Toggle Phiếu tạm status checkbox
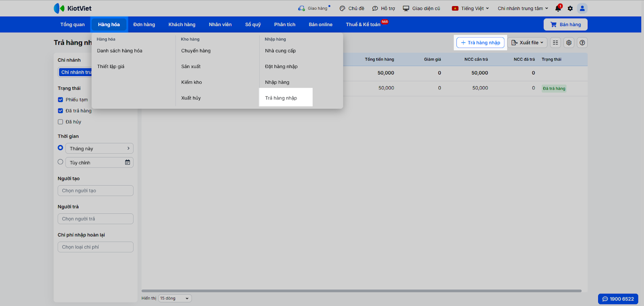Screen dimensions: 644x306 [60, 99]
